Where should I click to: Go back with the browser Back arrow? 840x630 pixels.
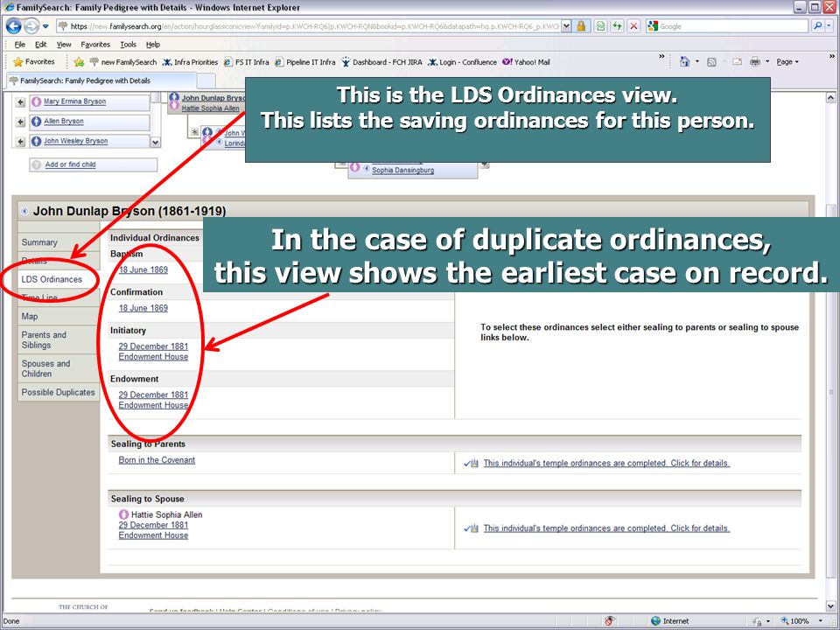(x=13, y=25)
